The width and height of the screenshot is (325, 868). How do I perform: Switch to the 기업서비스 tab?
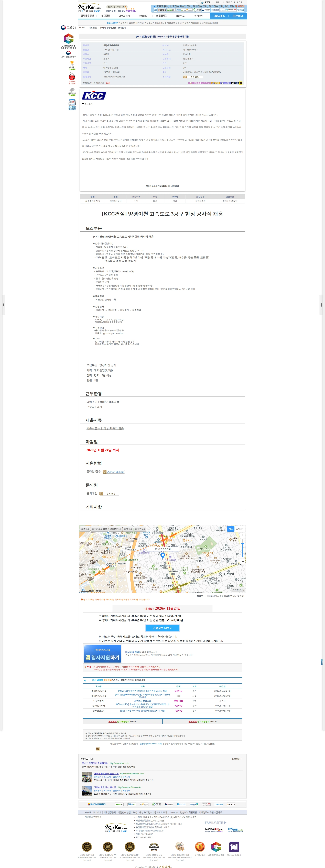click(219, 16)
